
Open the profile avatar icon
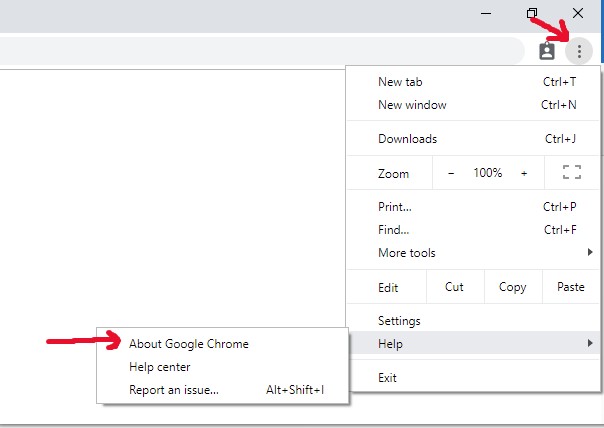[547, 51]
